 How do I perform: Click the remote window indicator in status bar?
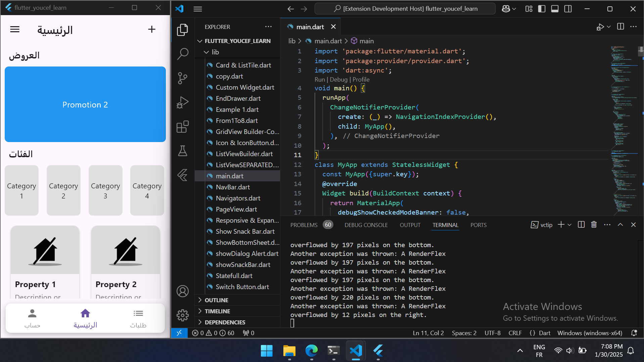click(x=179, y=333)
